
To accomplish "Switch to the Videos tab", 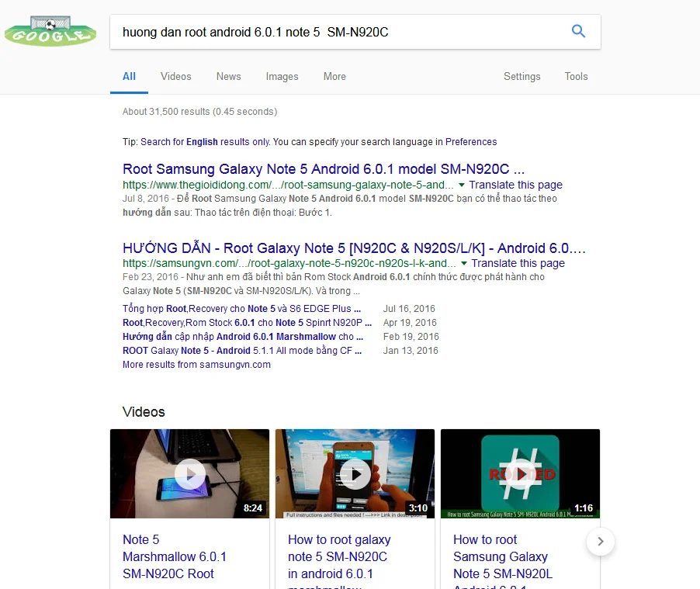I will tap(176, 76).
